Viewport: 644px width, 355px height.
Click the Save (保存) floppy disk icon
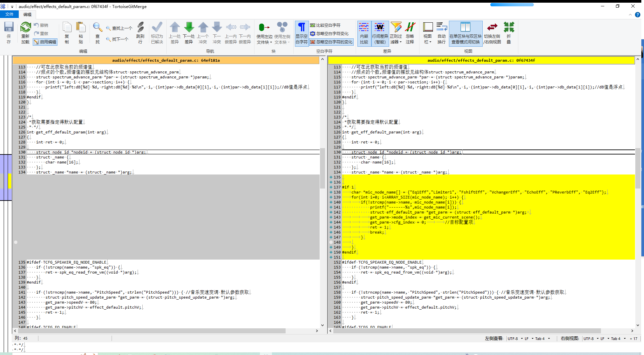pyautogui.click(x=9, y=32)
